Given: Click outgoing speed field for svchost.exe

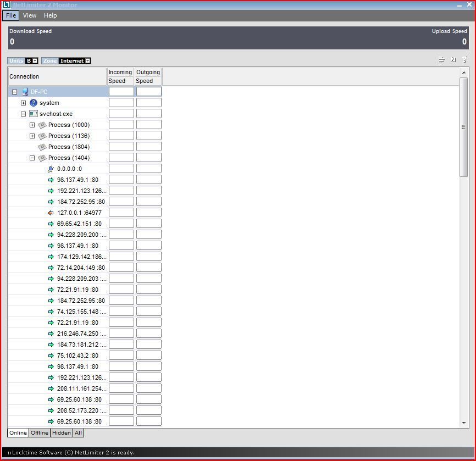Looking at the screenshot, I should click(x=149, y=114).
